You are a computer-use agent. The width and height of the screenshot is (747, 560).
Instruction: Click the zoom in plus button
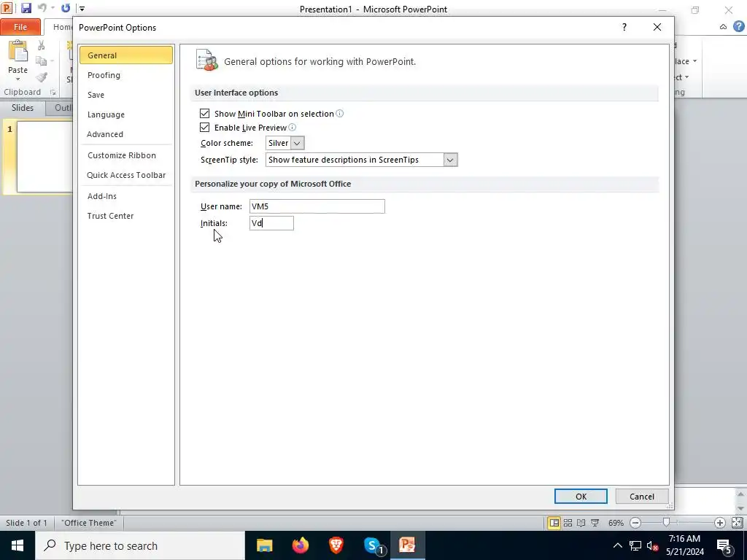click(x=720, y=523)
